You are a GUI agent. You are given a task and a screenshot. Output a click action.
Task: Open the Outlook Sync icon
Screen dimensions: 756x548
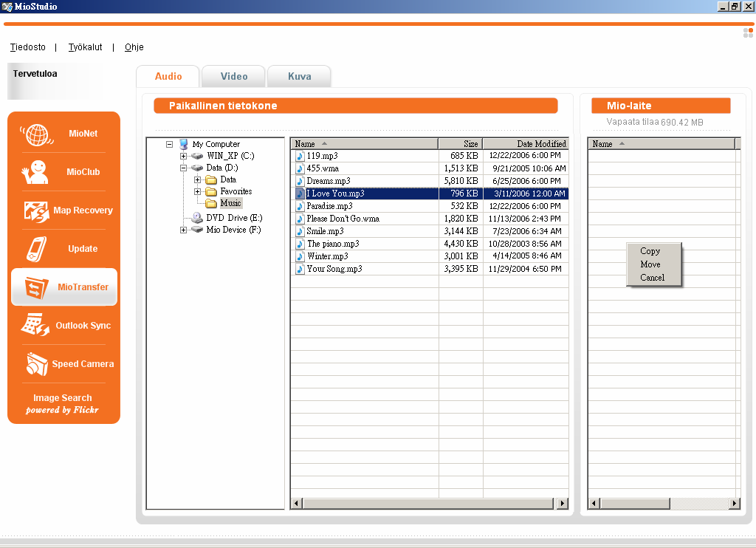coord(35,325)
